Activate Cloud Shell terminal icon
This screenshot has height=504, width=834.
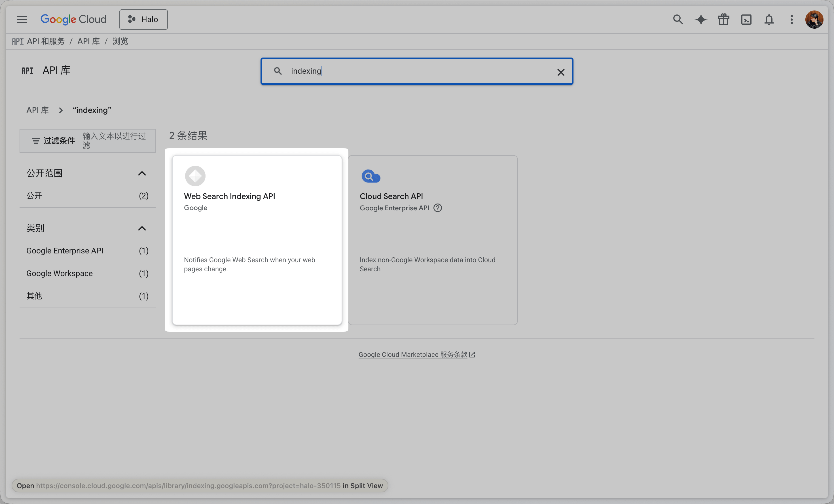coord(746,20)
